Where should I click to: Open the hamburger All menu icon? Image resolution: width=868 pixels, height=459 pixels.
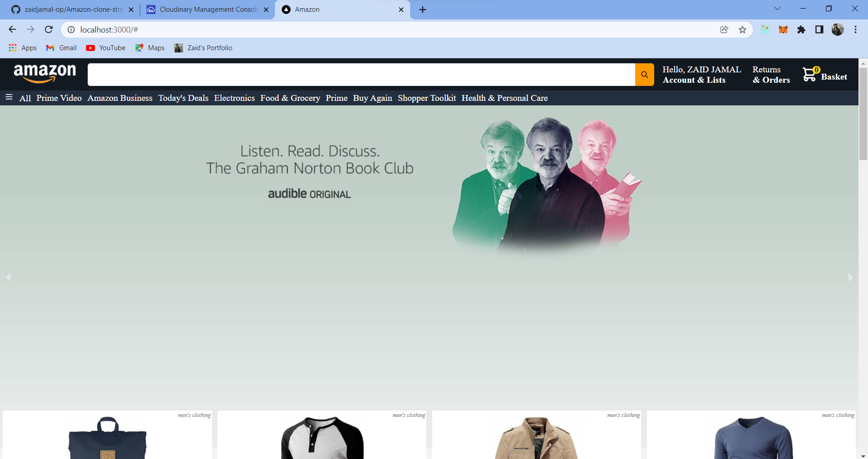pyautogui.click(x=9, y=97)
